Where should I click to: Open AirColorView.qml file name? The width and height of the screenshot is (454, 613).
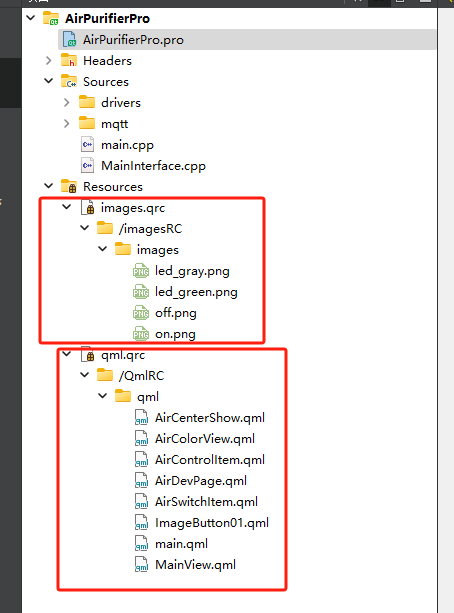[205, 439]
